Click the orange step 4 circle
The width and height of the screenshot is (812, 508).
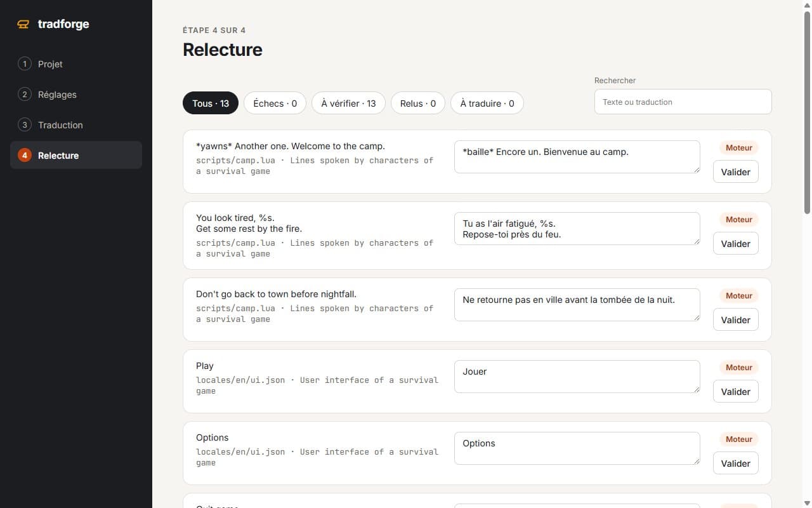[x=25, y=156]
